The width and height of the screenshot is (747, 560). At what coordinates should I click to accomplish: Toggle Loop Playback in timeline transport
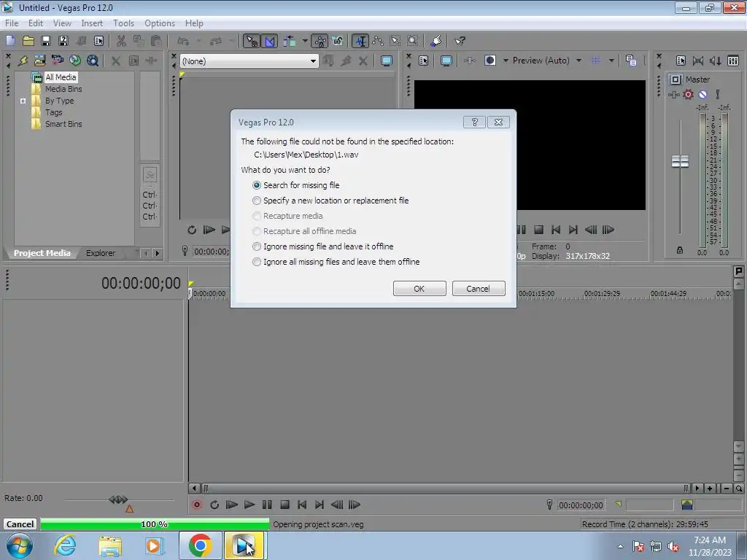tap(214, 505)
